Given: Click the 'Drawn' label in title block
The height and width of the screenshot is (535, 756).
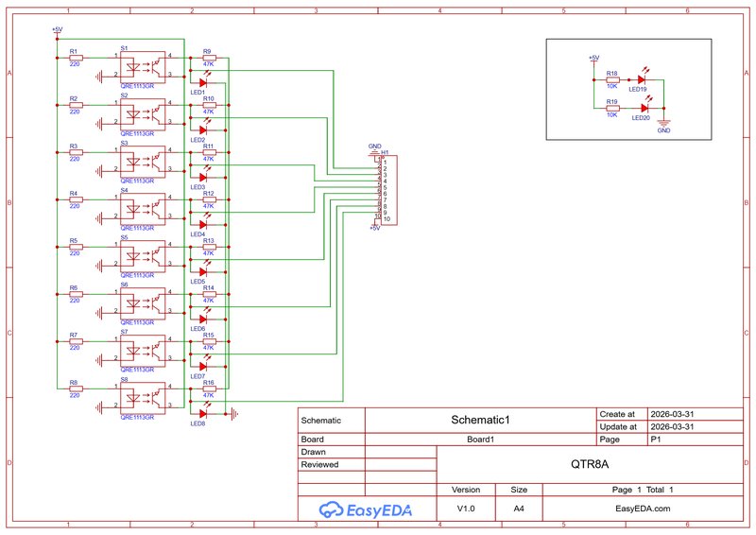Looking at the screenshot, I should point(314,452).
